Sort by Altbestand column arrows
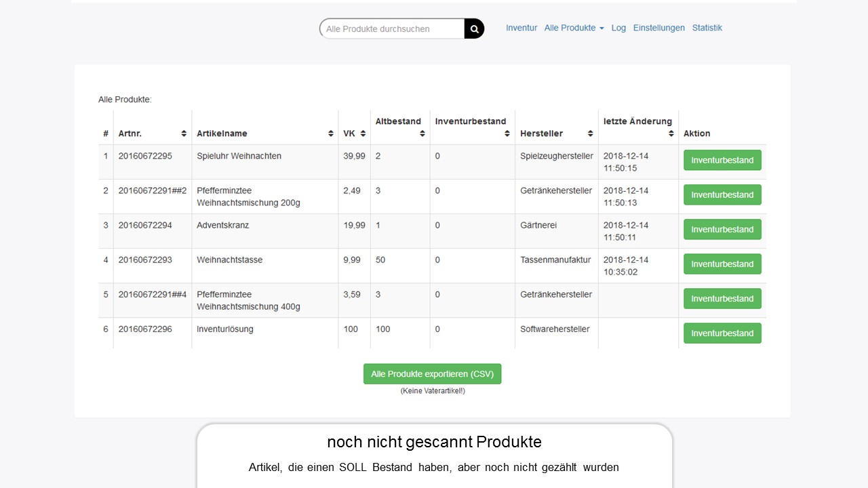Viewport: 868px width, 488px height. [422, 134]
